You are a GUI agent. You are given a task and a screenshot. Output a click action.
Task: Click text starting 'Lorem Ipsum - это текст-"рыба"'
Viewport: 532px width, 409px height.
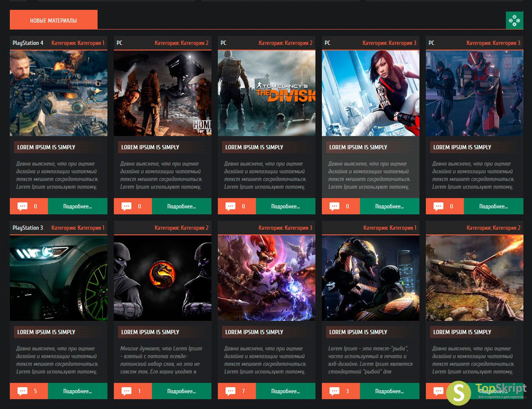370,360
